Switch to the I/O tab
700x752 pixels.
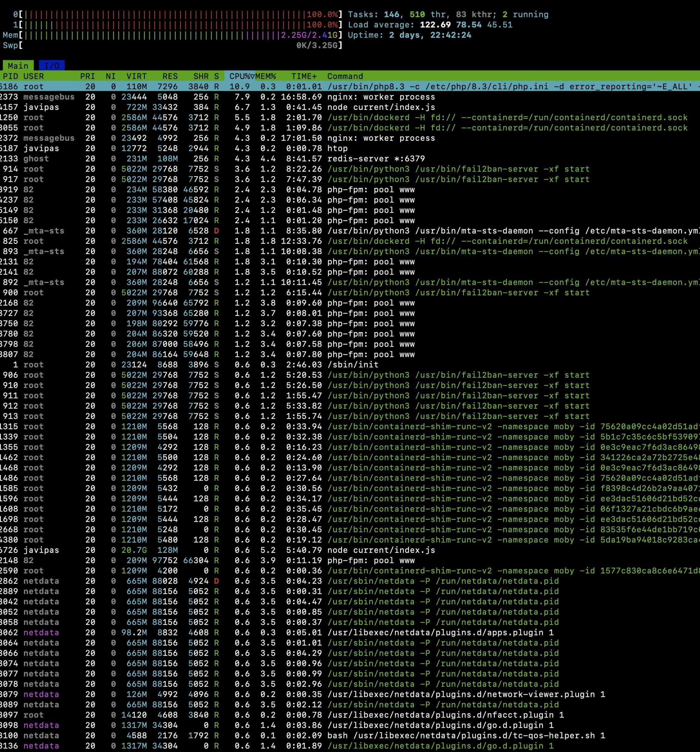[51, 66]
